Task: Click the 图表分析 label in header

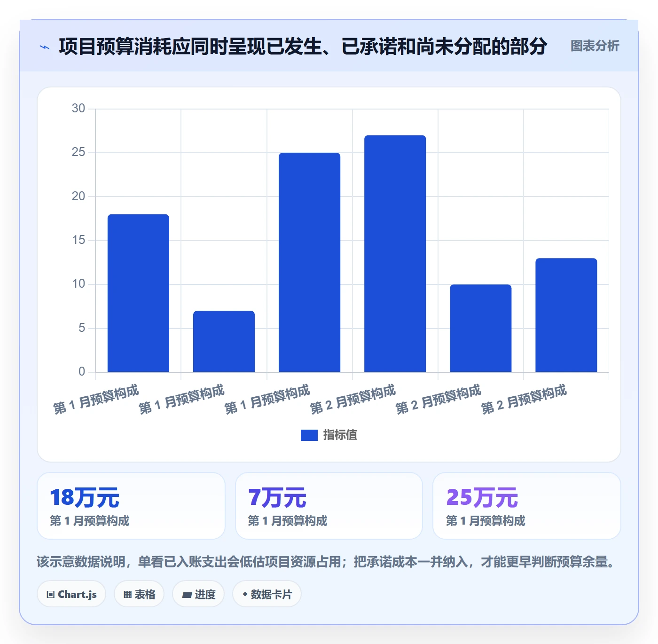Action: pyautogui.click(x=595, y=46)
